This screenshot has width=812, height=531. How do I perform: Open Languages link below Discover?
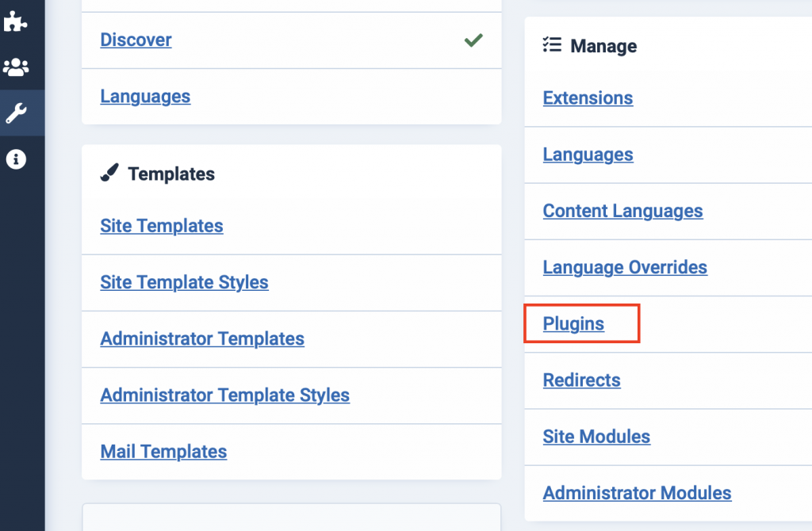pyautogui.click(x=145, y=97)
